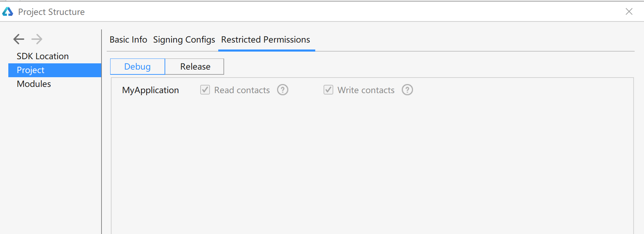Image resolution: width=644 pixels, height=234 pixels.
Task: Close the Project Structure dialog
Action: tap(629, 11)
